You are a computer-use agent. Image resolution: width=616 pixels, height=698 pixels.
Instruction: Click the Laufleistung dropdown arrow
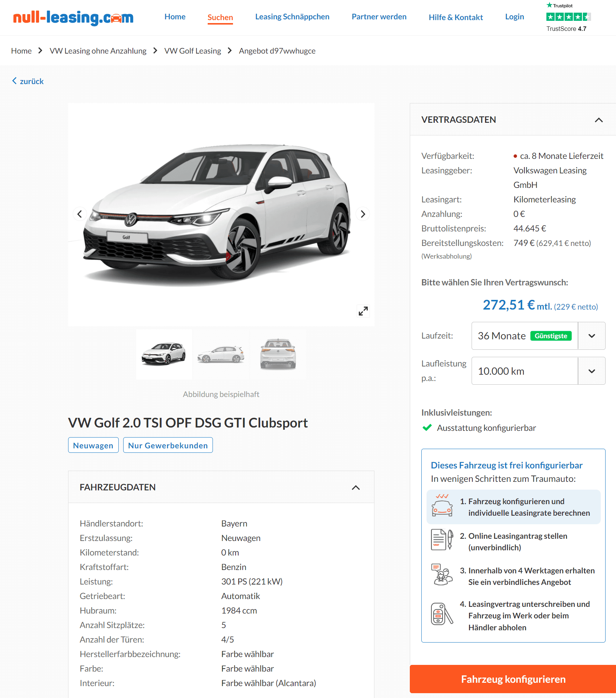[x=592, y=371]
